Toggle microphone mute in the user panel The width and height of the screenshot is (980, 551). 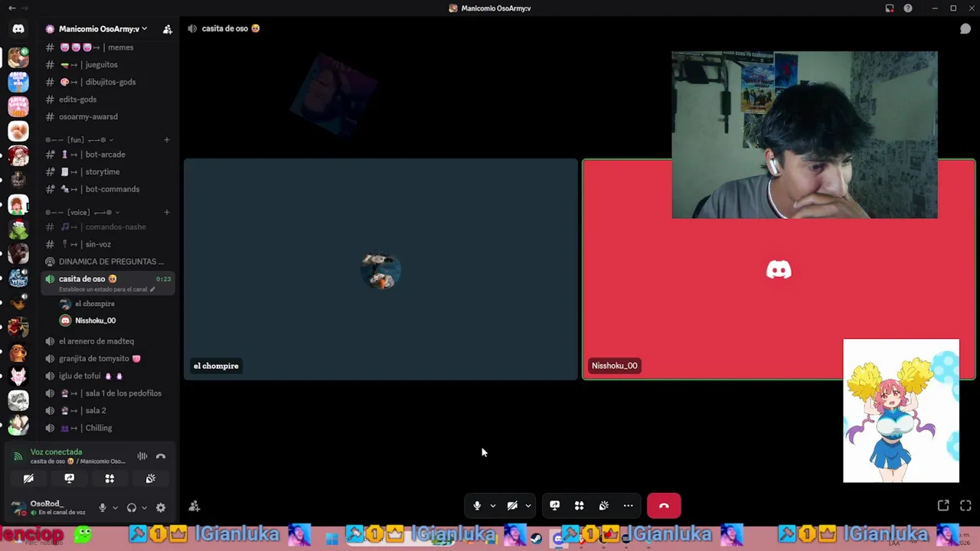(103, 507)
